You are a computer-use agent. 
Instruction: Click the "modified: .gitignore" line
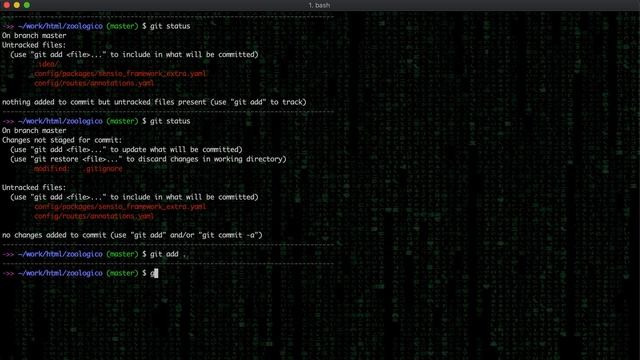(78, 169)
